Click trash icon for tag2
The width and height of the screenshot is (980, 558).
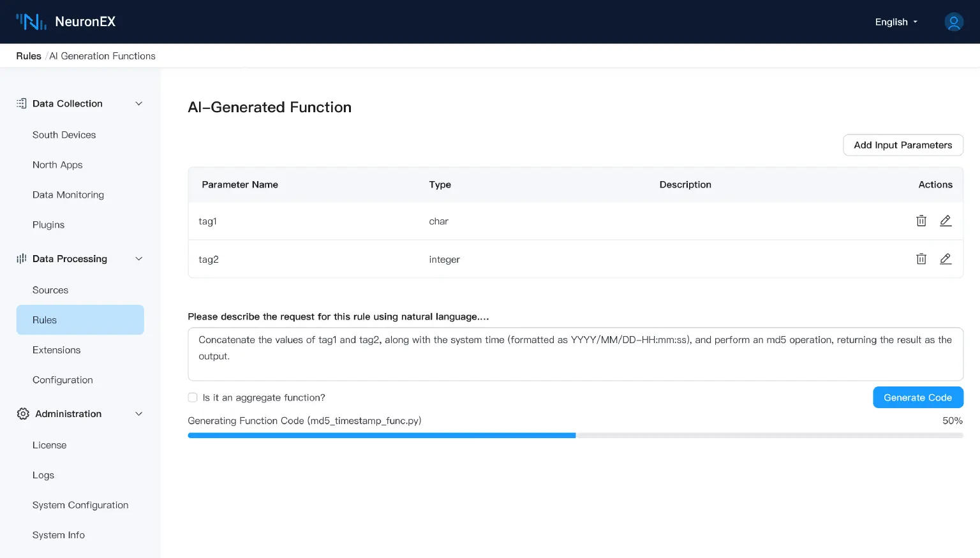tap(921, 259)
